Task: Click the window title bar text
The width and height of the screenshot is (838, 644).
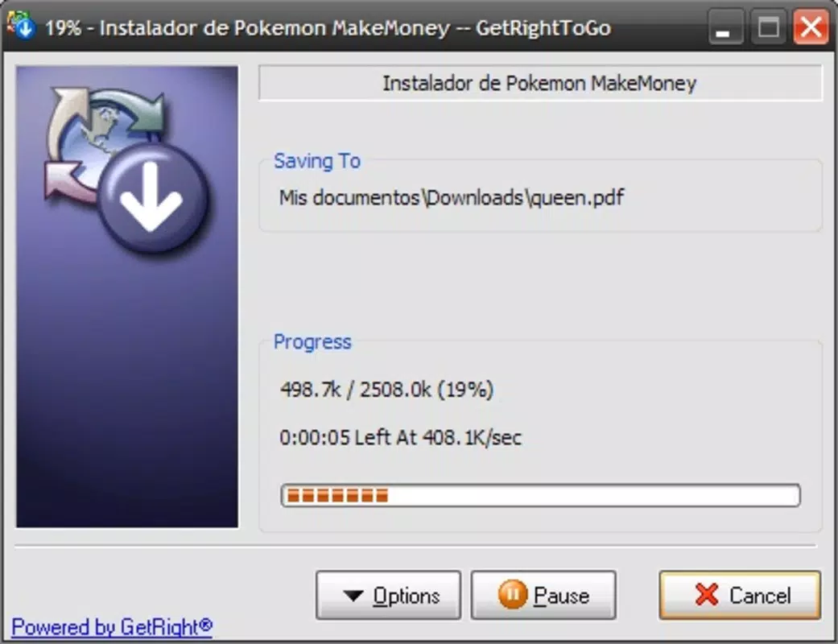Action: click(328, 27)
